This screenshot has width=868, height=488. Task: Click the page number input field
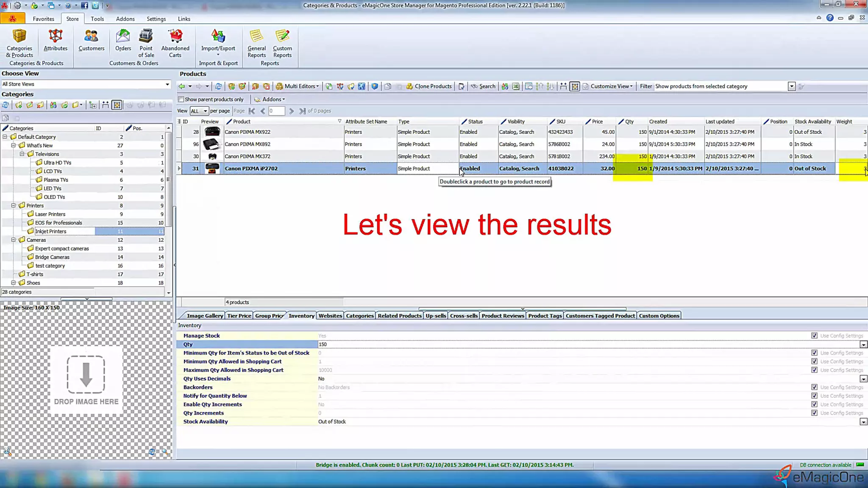(x=276, y=111)
